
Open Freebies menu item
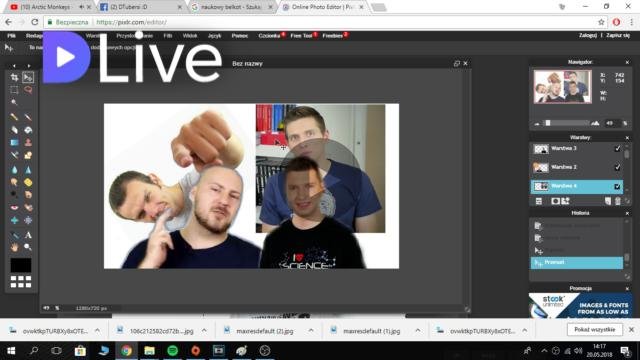pos(333,36)
